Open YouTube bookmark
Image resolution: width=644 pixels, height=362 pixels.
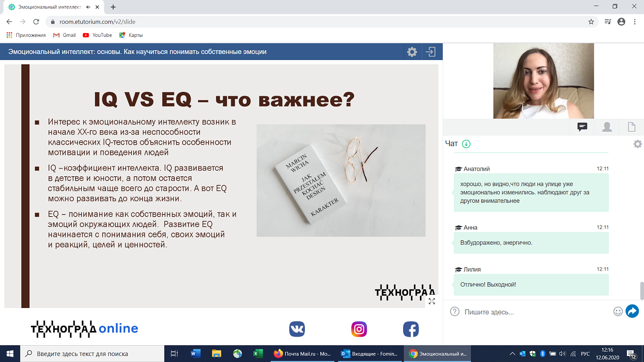click(x=97, y=35)
